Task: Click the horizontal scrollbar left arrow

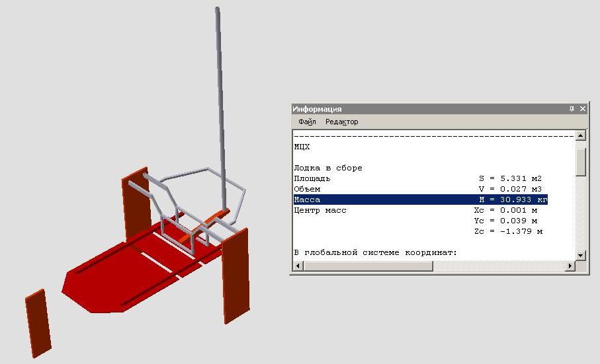Action: tap(298, 266)
